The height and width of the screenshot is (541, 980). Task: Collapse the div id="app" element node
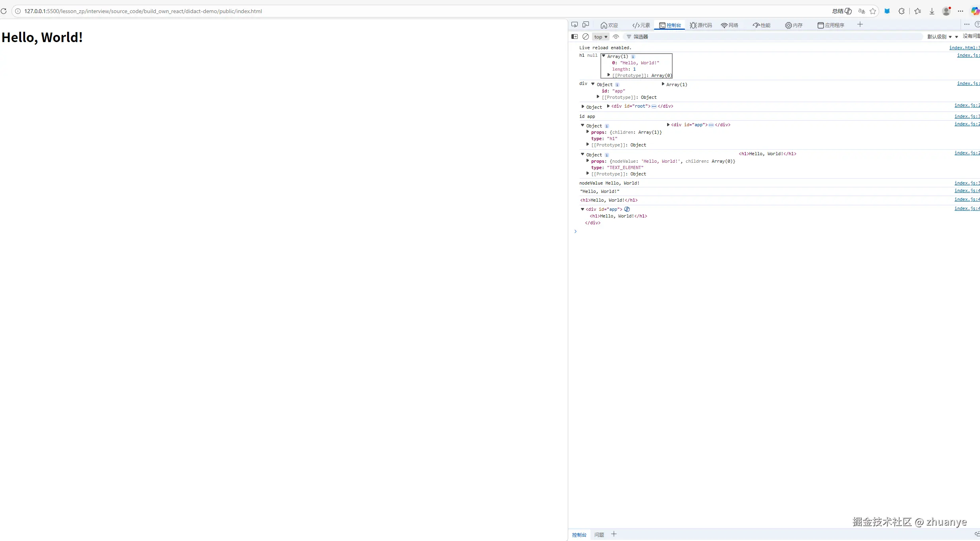coord(583,209)
